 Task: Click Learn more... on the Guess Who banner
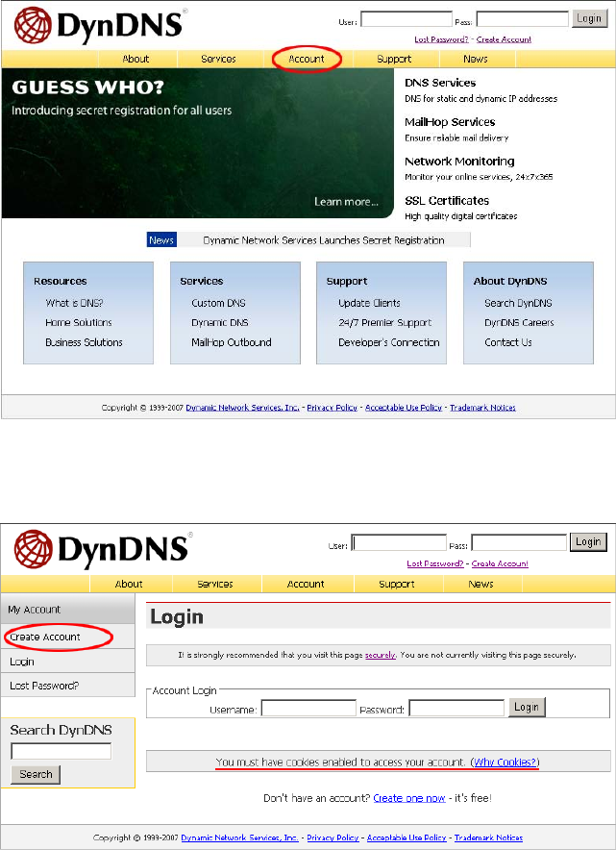coord(346,202)
